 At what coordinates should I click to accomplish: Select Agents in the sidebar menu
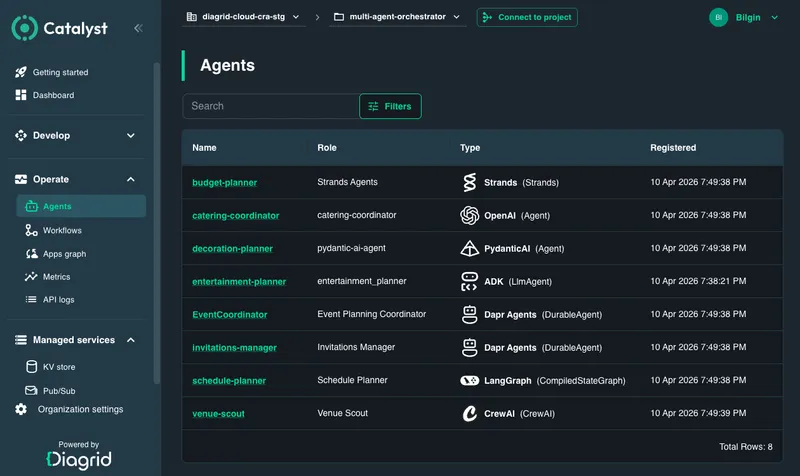(x=57, y=206)
